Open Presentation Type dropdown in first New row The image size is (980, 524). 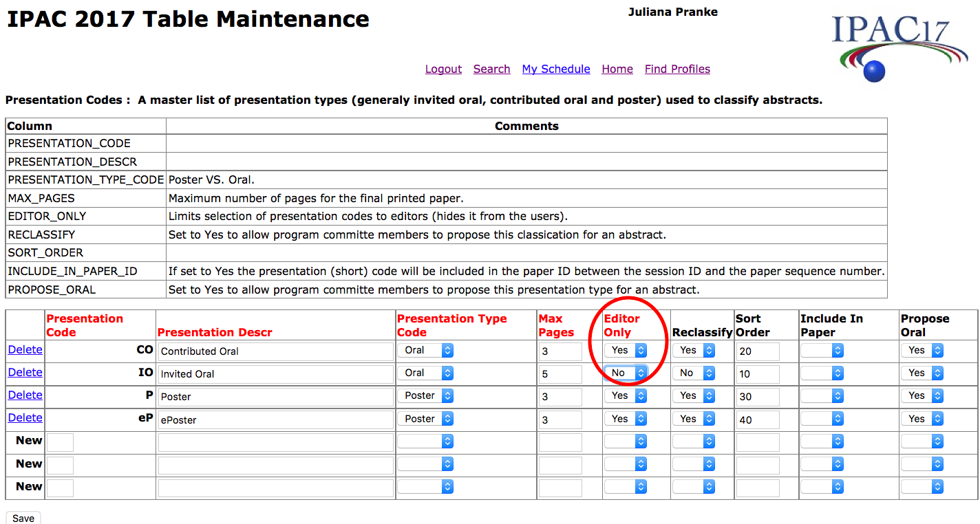click(x=425, y=442)
